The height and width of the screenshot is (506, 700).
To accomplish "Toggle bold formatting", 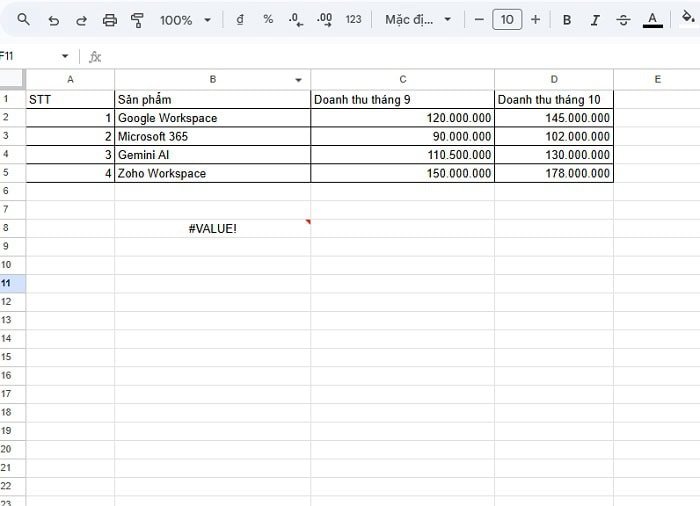I will click(x=567, y=20).
